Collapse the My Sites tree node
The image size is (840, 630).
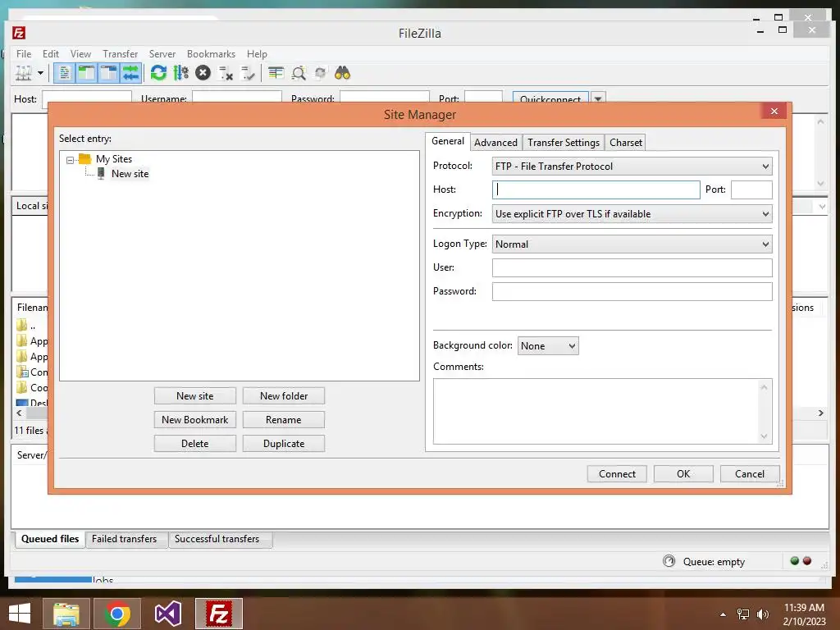point(71,160)
